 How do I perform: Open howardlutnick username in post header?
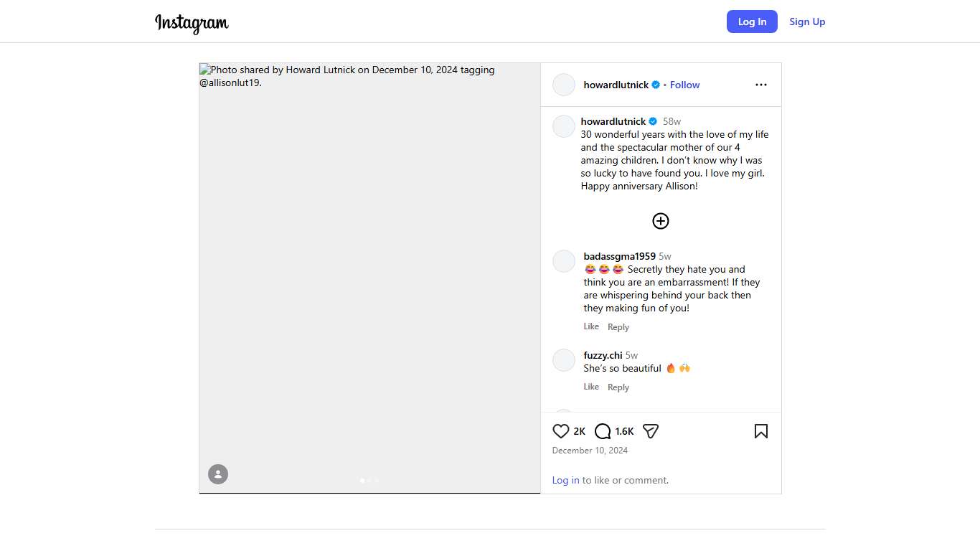click(616, 85)
